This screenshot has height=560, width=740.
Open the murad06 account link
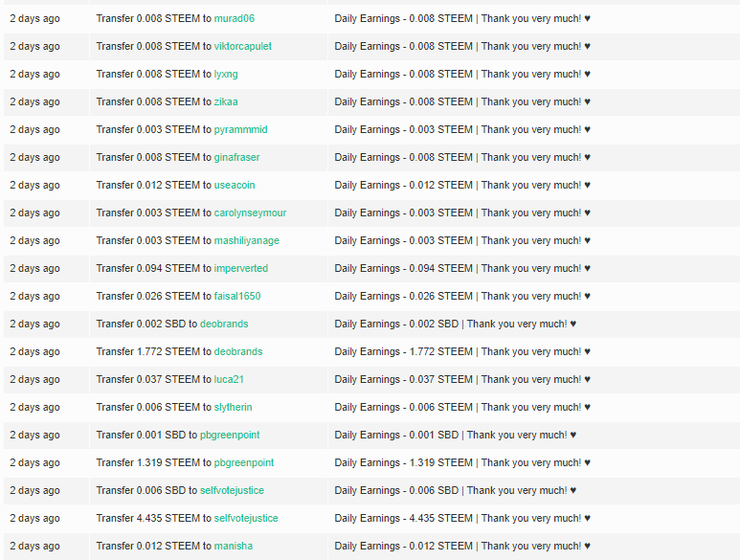[235, 18]
